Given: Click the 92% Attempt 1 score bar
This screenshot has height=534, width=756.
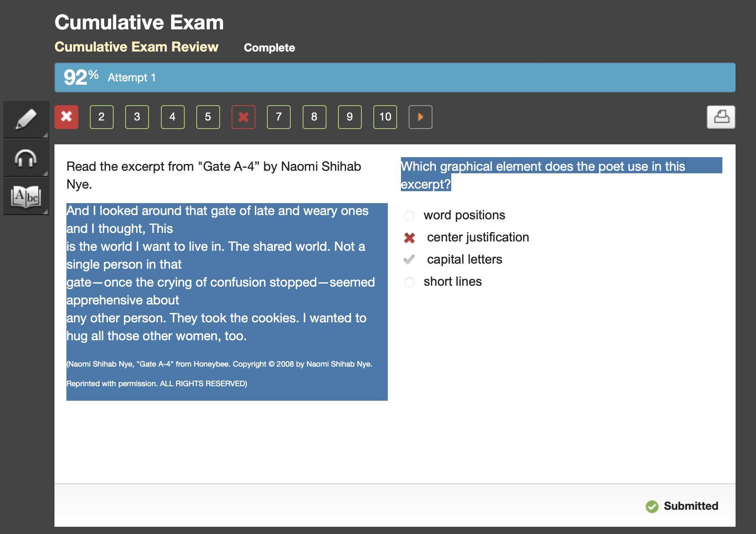Looking at the screenshot, I should 395,78.
